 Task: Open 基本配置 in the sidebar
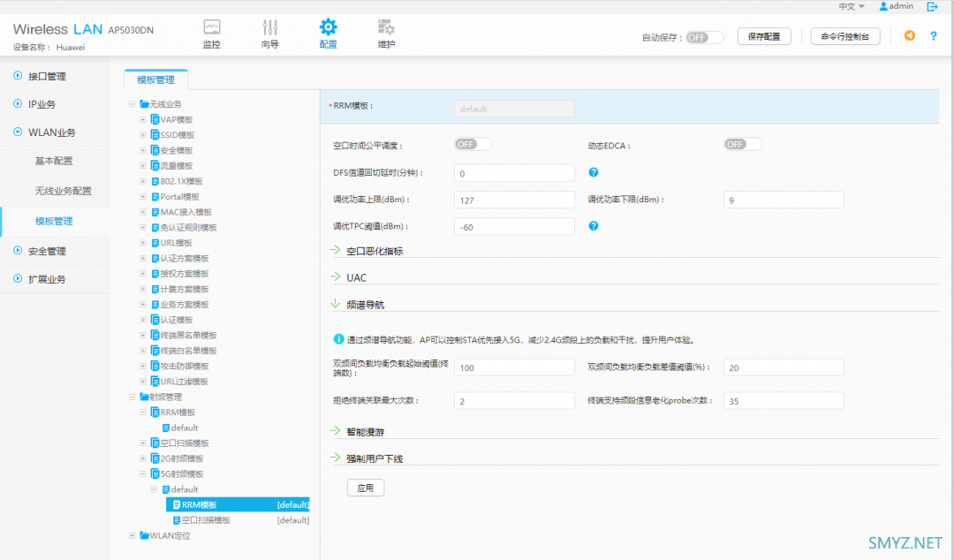54,161
